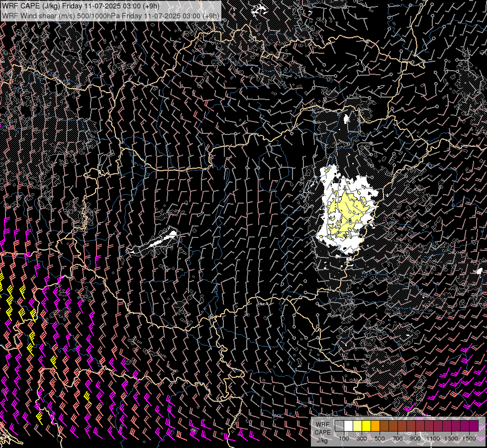Click the '700' legend tick label
This screenshot has height=448, width=487.
[397, 439]
